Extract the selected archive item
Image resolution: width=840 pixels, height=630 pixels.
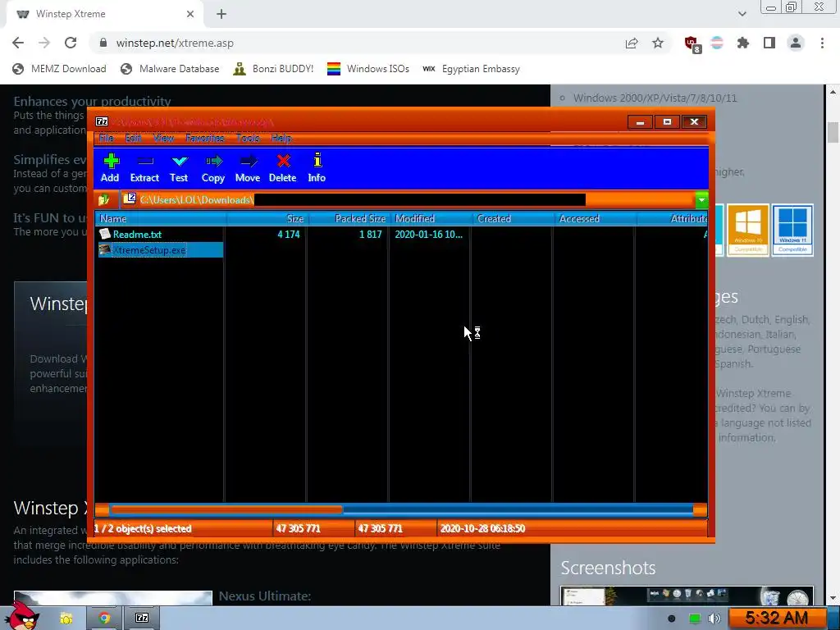coord(144,167)
